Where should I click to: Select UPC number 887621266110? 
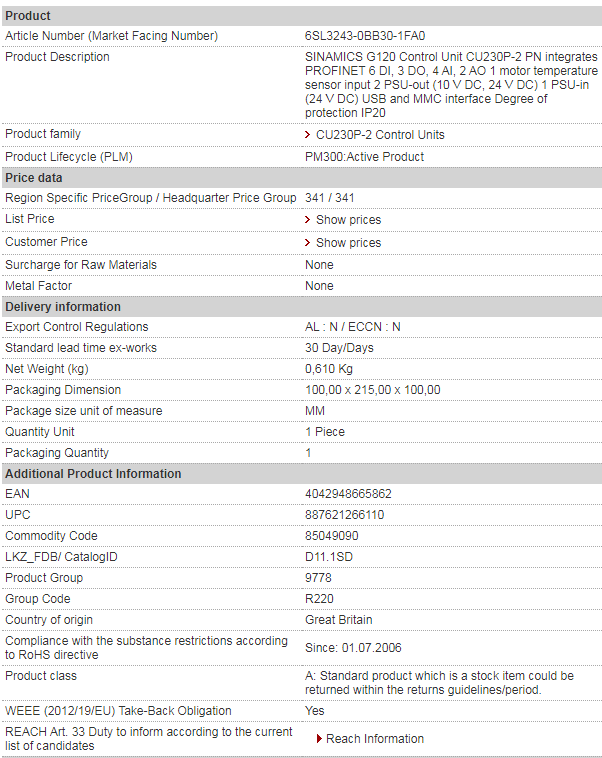click(x=344, y=515)
